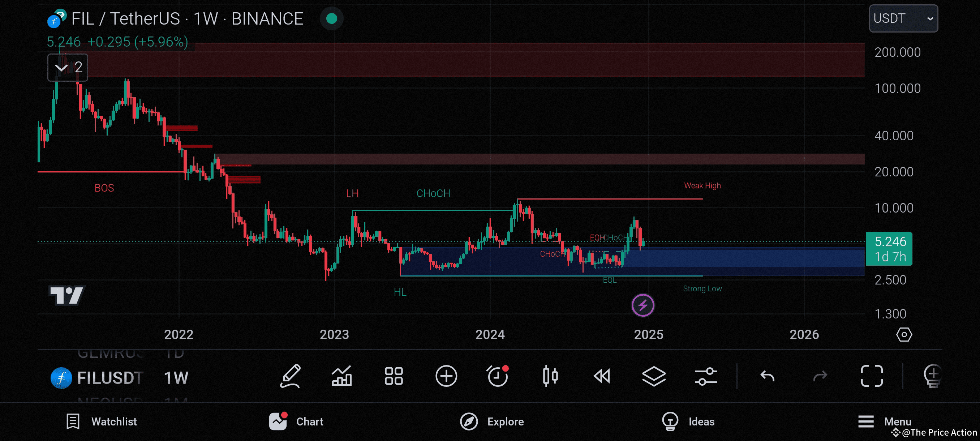Expand the collapsed indicators legend
This screenshot has width=980, height=441.
68,67
